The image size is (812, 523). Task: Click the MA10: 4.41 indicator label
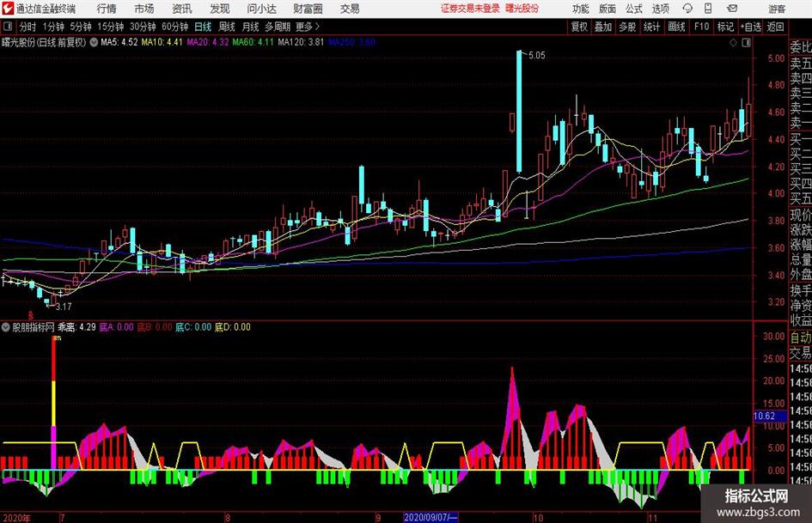162,42
